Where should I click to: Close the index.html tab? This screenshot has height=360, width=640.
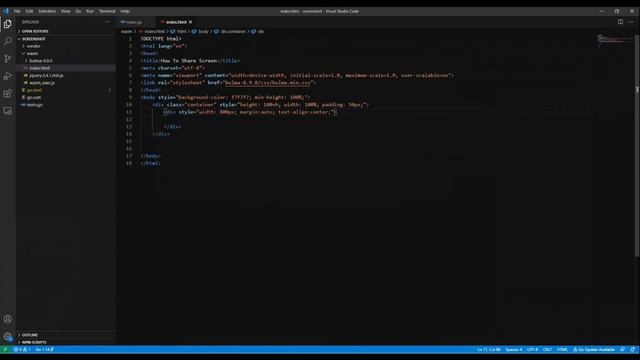pos(191,22)
